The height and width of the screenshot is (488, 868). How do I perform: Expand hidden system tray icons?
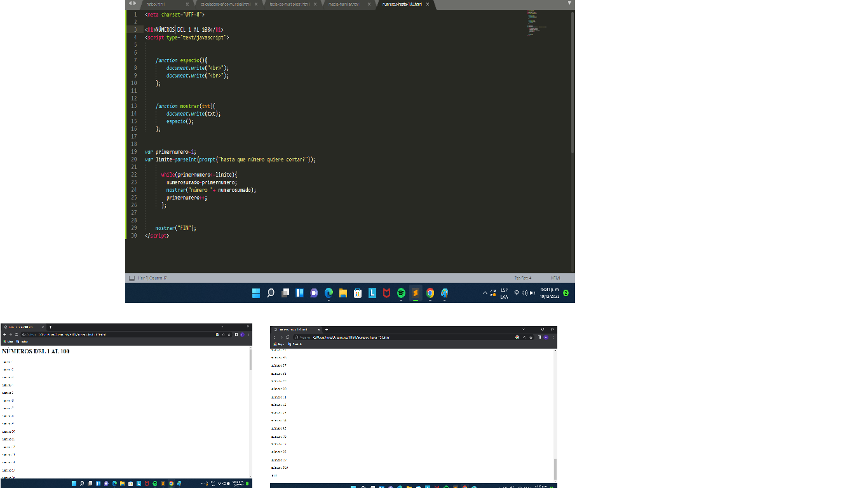[x=485, y=293]
